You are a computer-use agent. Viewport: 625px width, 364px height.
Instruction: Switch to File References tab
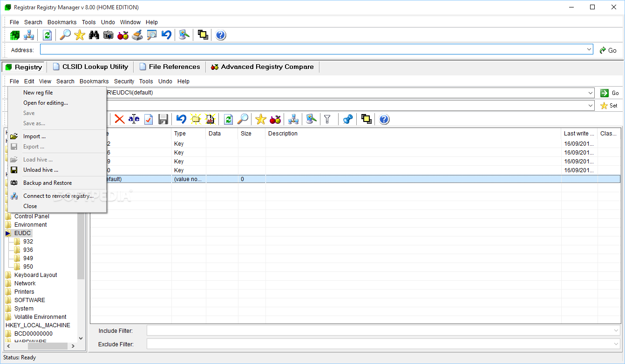[170, 67]
